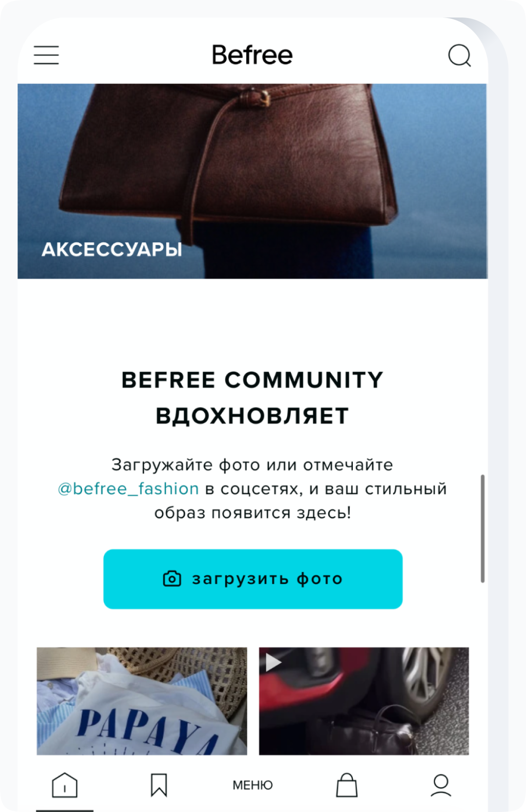Open the АКСЕССУАРЫ category label
Image resolution: width=526 pixels, height=812 pixels.
(112, 249)
